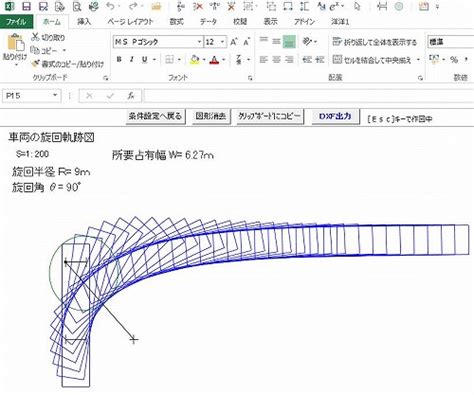Open the number format dropdown 標準
This screenshot has width=474, height=395.
pos(450,42)
